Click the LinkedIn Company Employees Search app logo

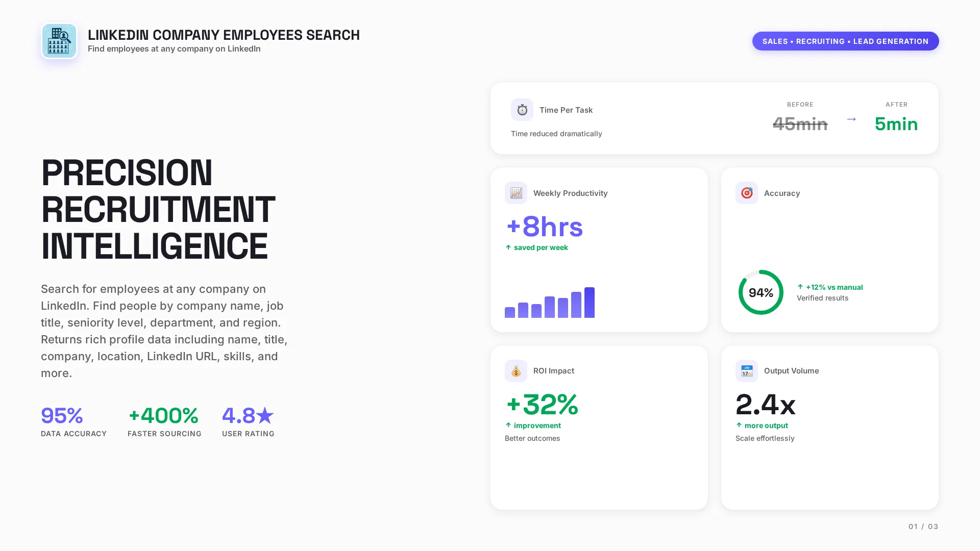59,41
